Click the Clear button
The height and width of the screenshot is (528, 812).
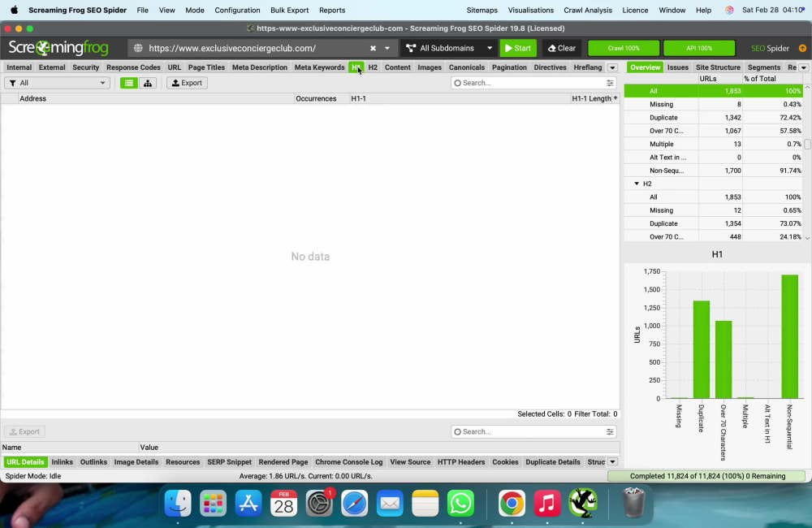(562, 48)
